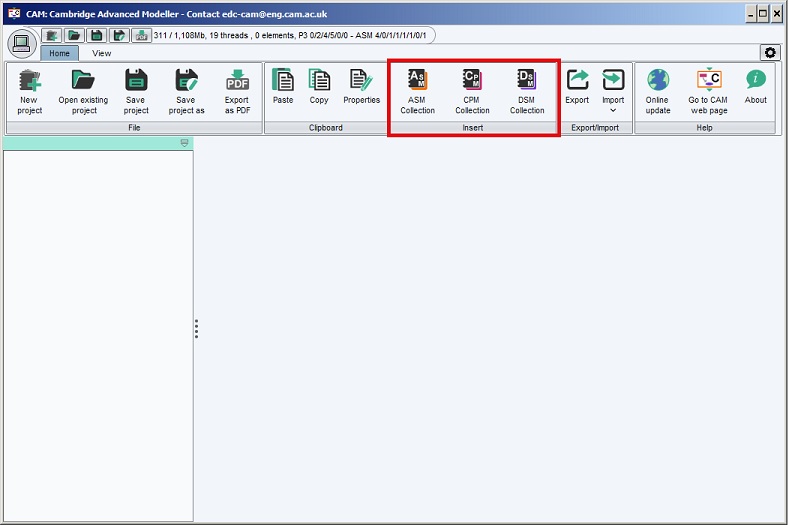Screen dimensions: 789x525
Task: Click Save project in File group
Action: 136,92
